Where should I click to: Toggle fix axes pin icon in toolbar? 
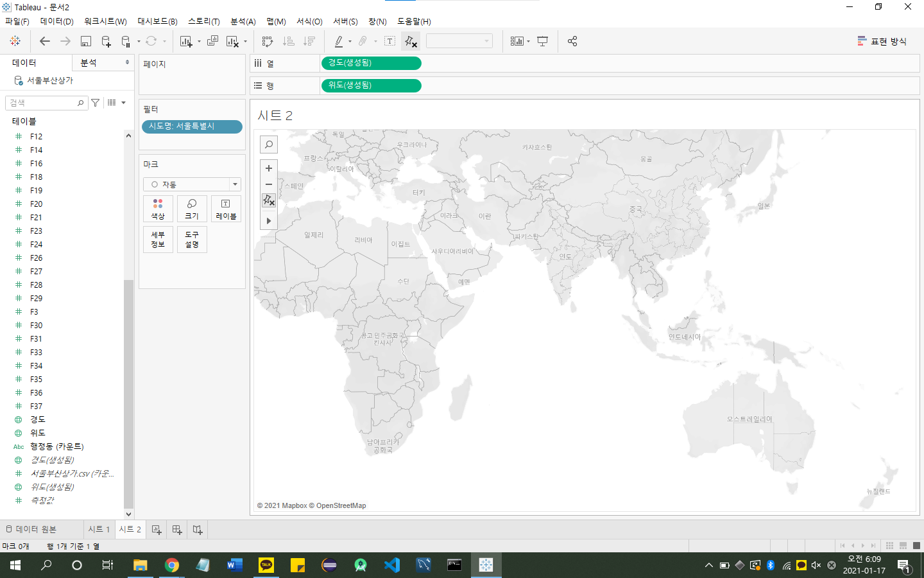(411, 41)
